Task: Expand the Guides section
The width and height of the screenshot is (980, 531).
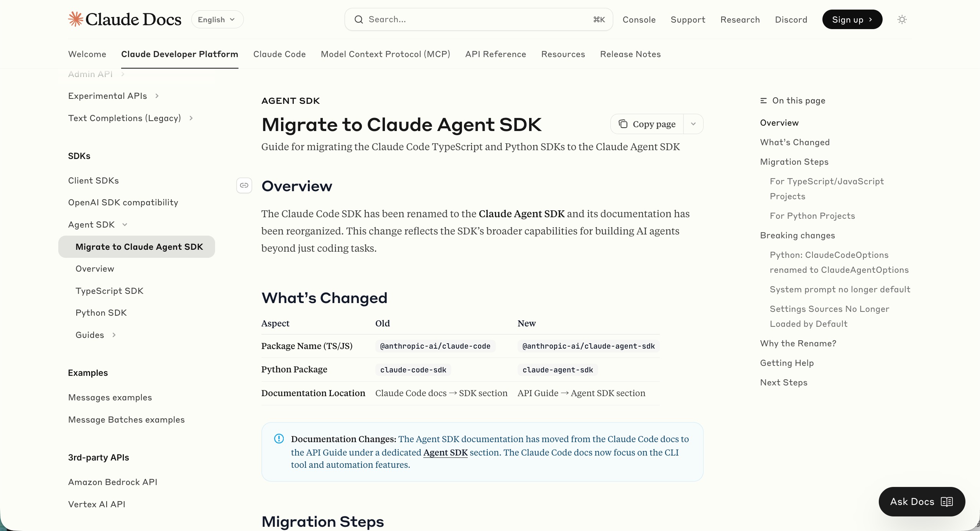Action: (x=114, y=334)
